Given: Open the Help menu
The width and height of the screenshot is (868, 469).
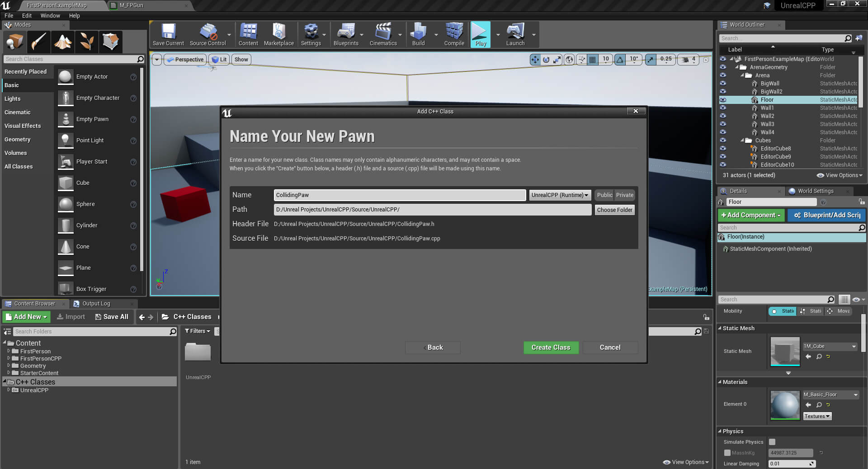Looking at the screenshot, I should (74, 15).
